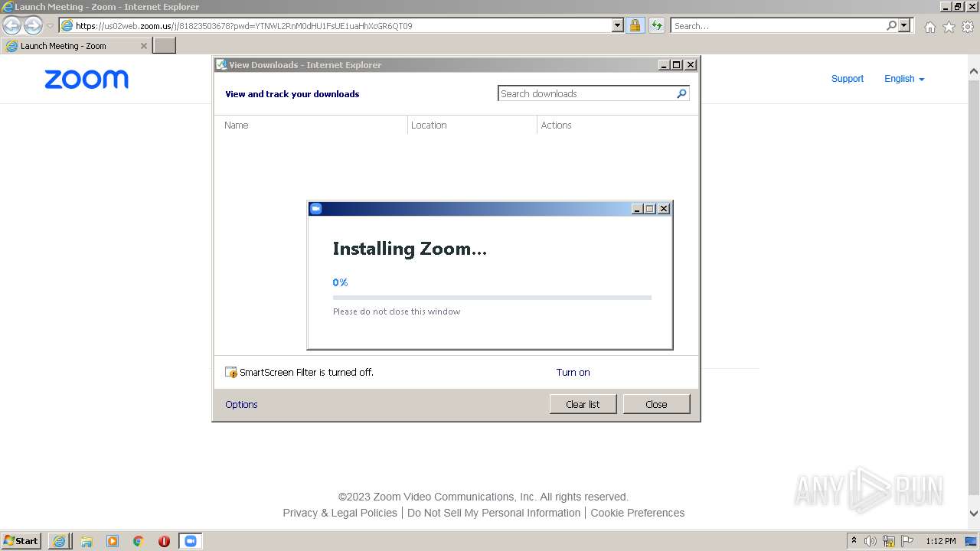Viewport: 980px width, 551px height.
Task: Click the volume speaker tray icon
Action: (871, 541)
